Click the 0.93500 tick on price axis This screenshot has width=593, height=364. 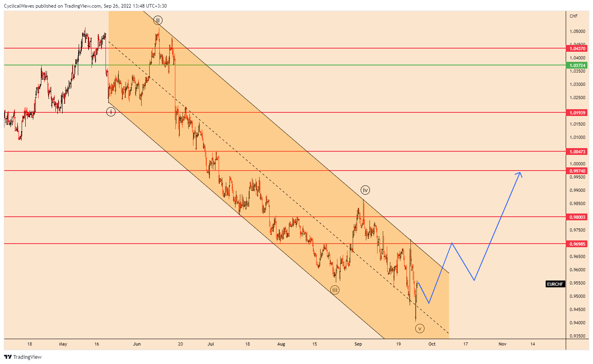point(577,336)
